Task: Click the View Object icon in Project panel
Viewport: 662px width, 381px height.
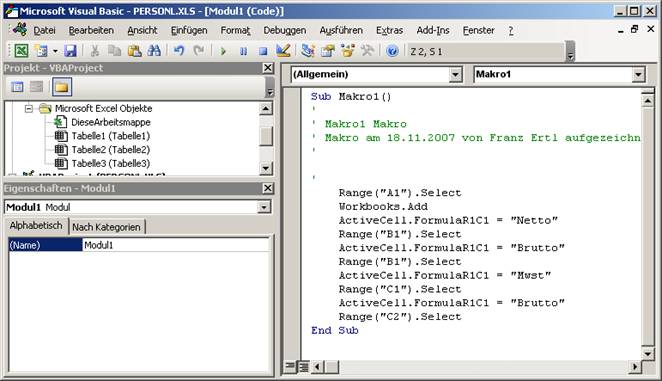Action: coord(36,87)
